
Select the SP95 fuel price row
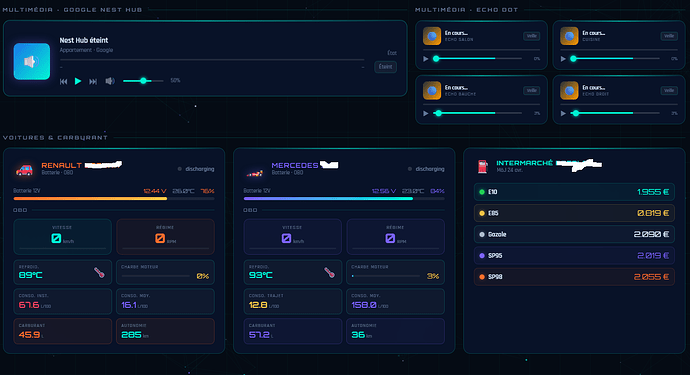574,255
